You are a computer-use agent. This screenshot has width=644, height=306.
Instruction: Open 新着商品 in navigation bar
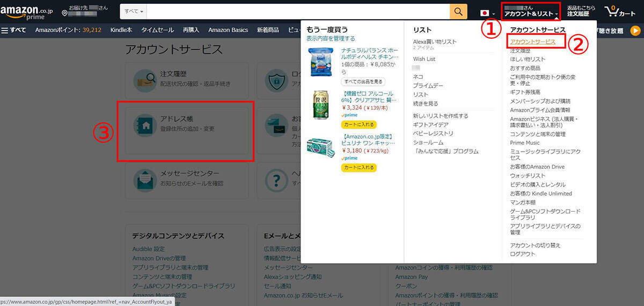(x=268, y=30)
